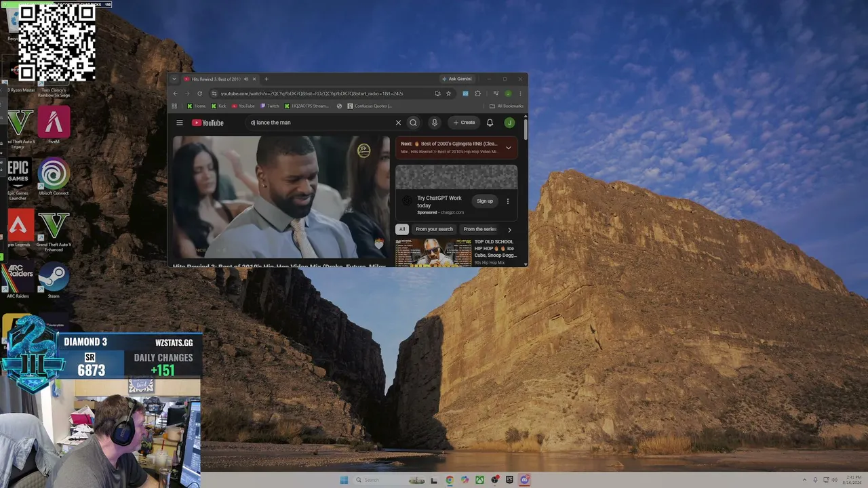
Task: Open YouTube notifications bell
Action: (x=490, y=123)
